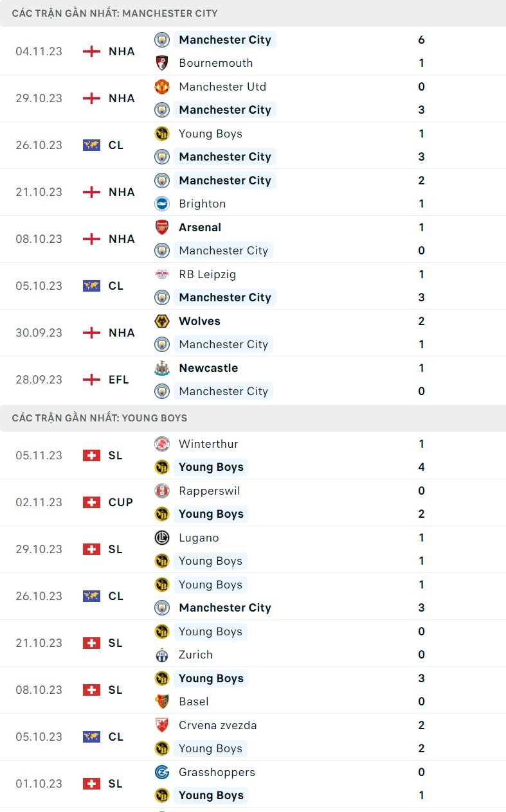Click the Bournemouth club crest
This screenshot has height=812, width=506.
click(x=162, y=63)
